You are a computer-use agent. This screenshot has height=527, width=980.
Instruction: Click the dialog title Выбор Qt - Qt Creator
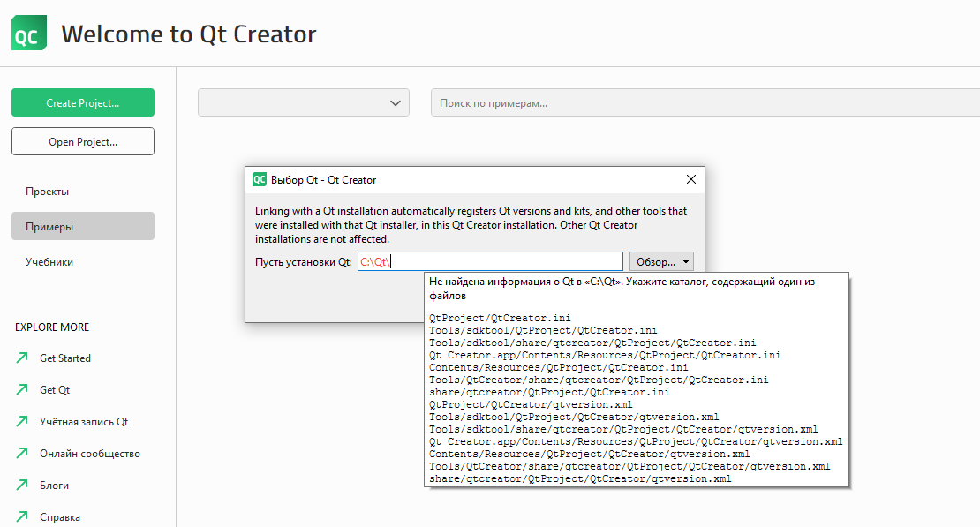tap(323, 180)
